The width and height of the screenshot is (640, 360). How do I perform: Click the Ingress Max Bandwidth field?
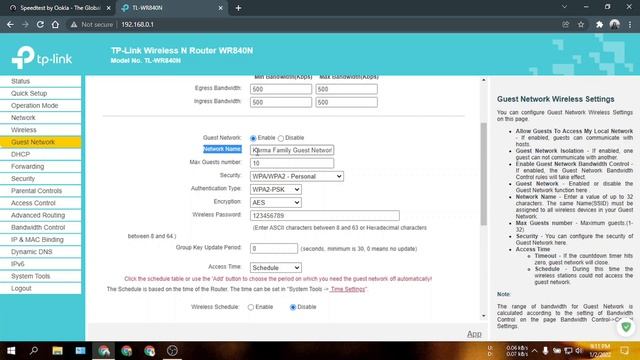346,102
